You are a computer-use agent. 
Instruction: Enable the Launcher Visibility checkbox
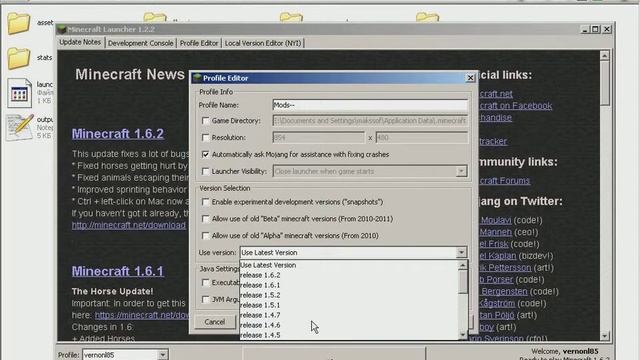[205, 171]
